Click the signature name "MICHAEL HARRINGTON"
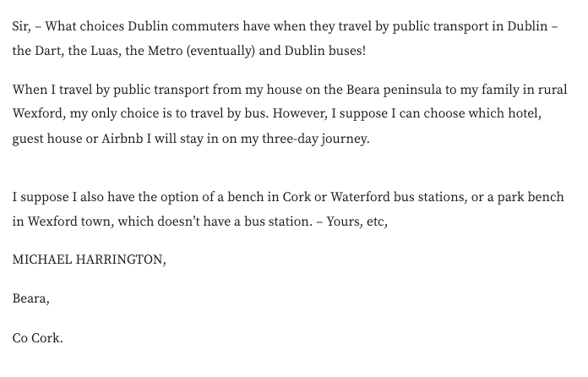 pos(88,260)
